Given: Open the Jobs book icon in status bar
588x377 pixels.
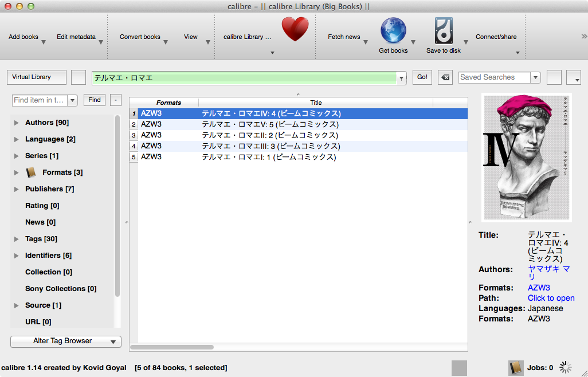Looking at the screenshot, I should 516,368.
